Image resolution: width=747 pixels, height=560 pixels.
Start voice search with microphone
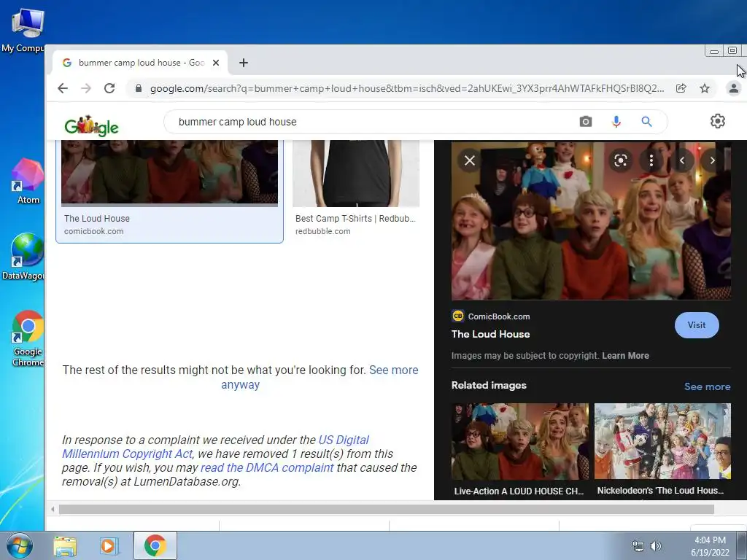click(x=616, y=122)
